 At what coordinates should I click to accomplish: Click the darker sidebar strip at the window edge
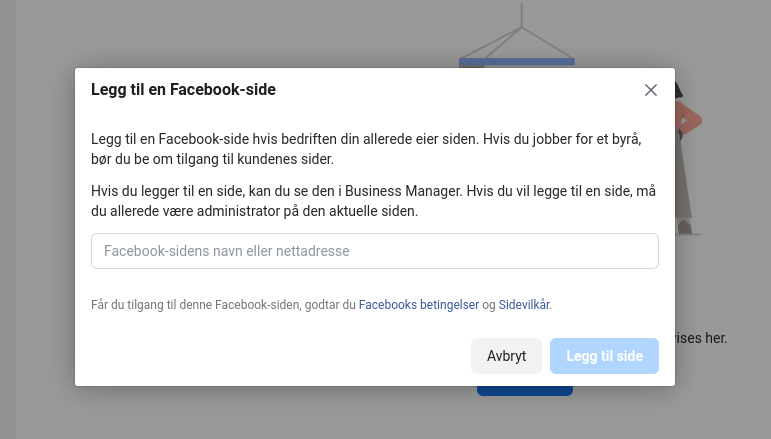coord(8,219)
